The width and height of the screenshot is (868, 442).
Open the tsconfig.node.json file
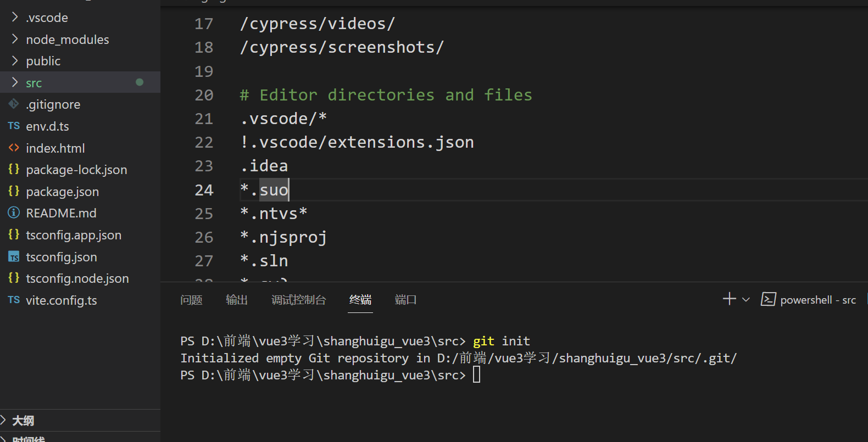tap(77, 278)
